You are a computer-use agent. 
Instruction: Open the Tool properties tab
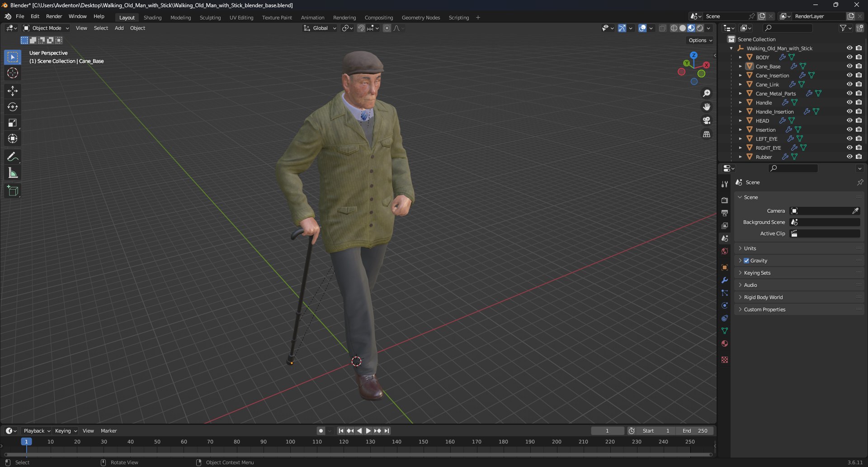725,184
